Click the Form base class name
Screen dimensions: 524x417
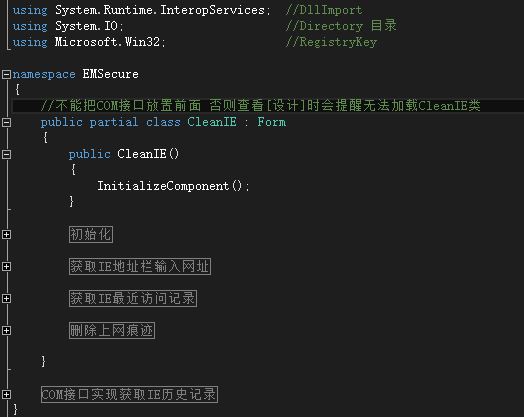tap(272, 122)
